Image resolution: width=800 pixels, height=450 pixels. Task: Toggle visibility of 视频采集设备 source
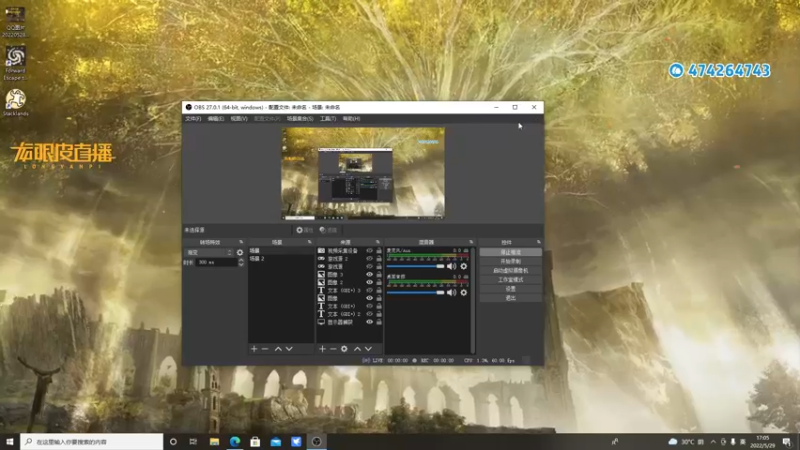pyautogui.click(x=369, y=251)
